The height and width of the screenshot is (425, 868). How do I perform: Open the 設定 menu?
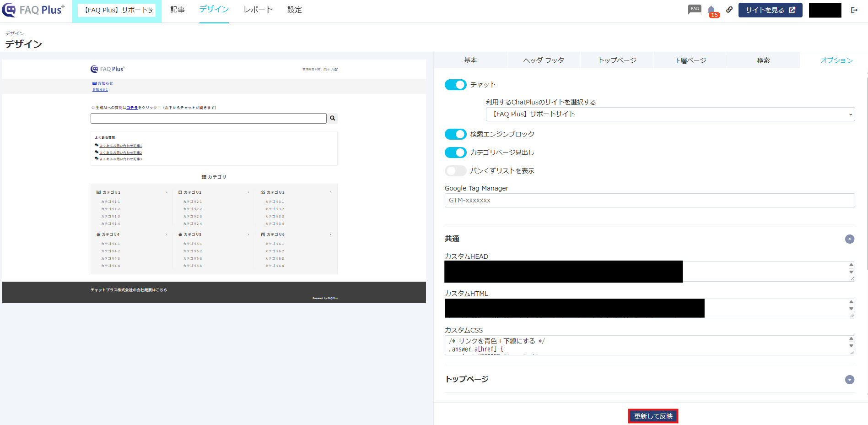(x=295, y=10)
